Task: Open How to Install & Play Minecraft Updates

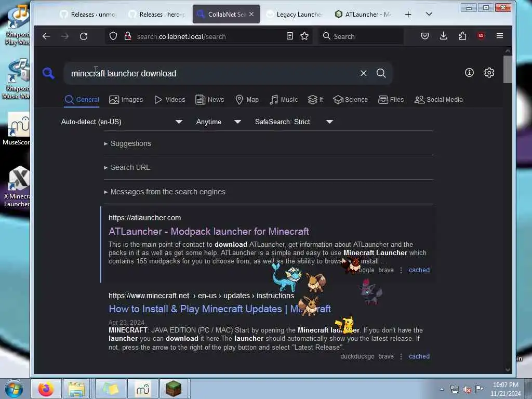Action: (220, 309)
